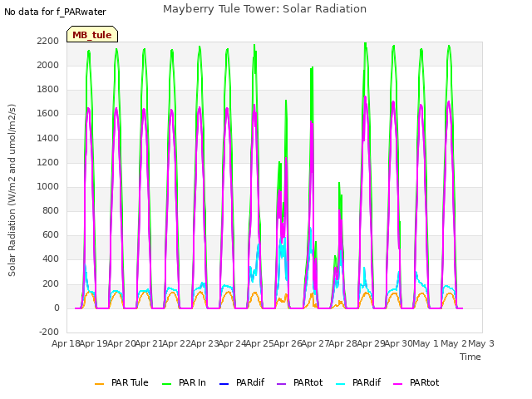532x399 pixels.
Task: Click the 1400 y-axis tick label
Action: pos(48,139)
